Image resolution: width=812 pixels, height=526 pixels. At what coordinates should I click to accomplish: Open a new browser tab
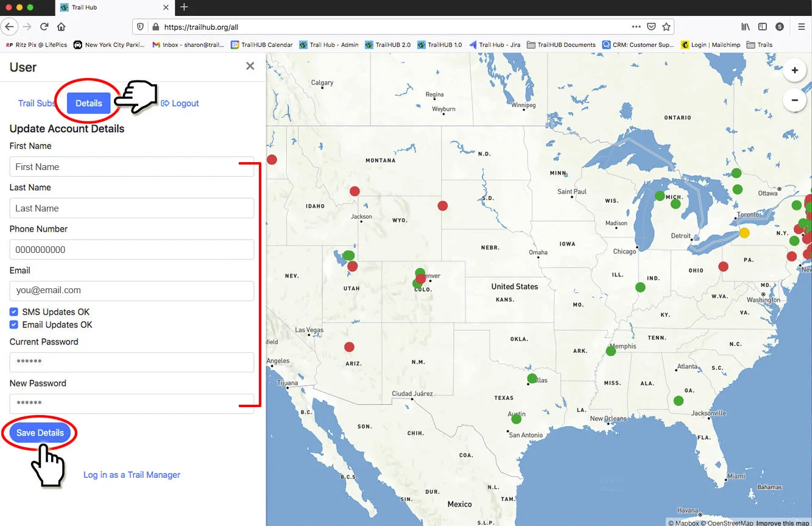185,7
